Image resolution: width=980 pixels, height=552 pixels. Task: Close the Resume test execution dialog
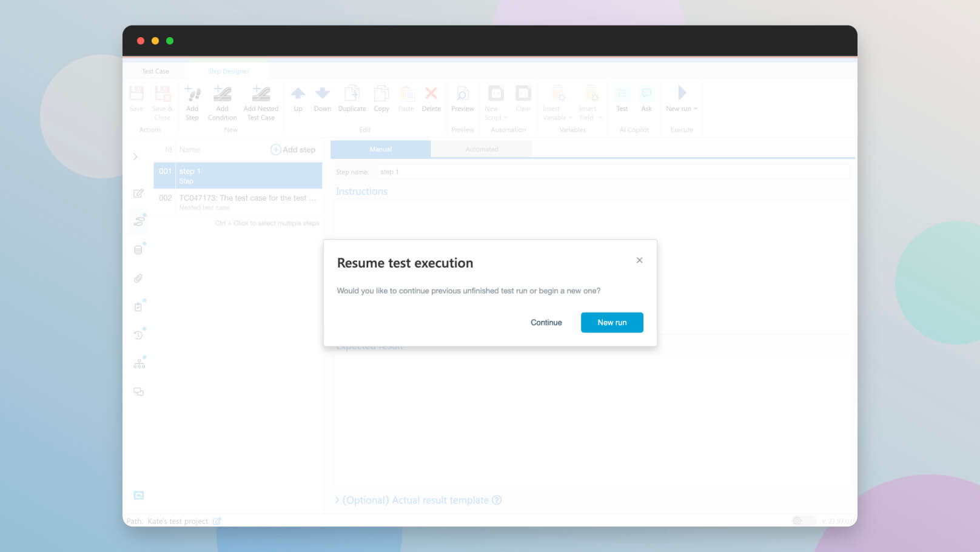[639, 260]
